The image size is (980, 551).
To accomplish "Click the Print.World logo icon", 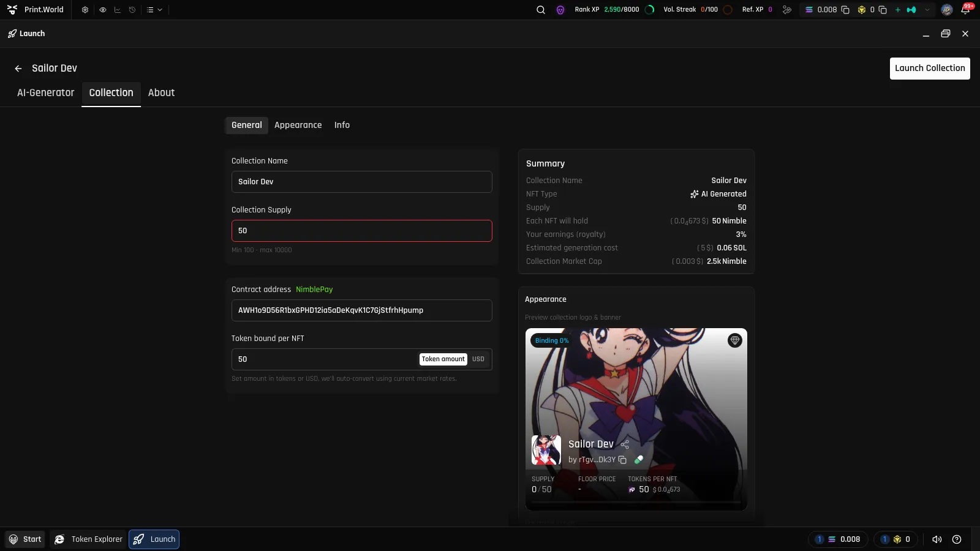I will (x=12, y=10).
